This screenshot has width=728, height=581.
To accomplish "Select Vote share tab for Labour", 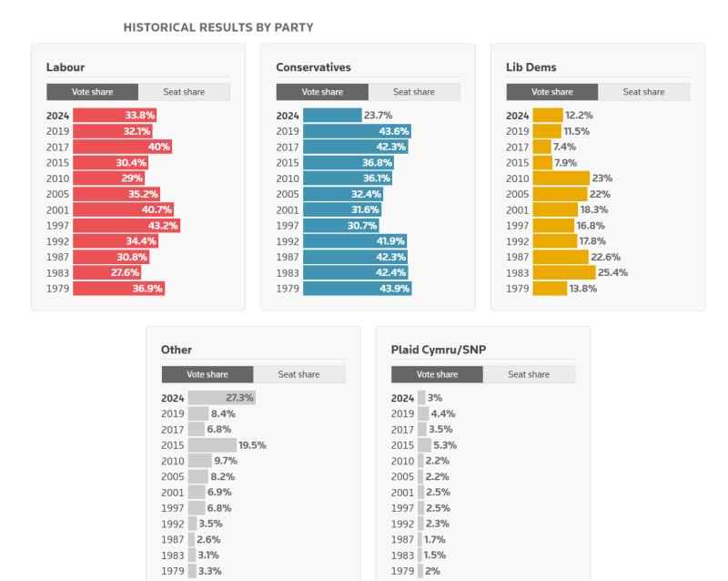I will click(x=93, y=92).
